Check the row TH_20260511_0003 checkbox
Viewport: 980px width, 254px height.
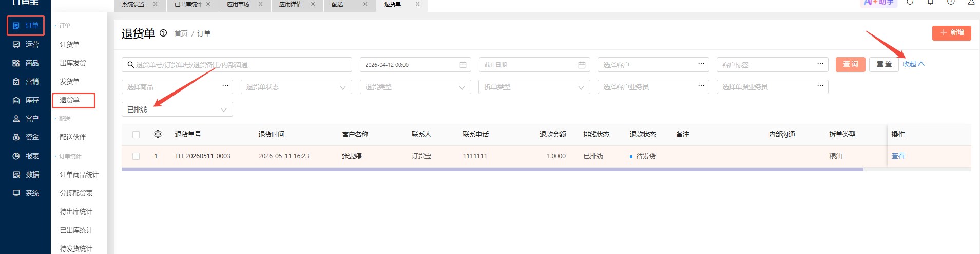click(136, 156)
